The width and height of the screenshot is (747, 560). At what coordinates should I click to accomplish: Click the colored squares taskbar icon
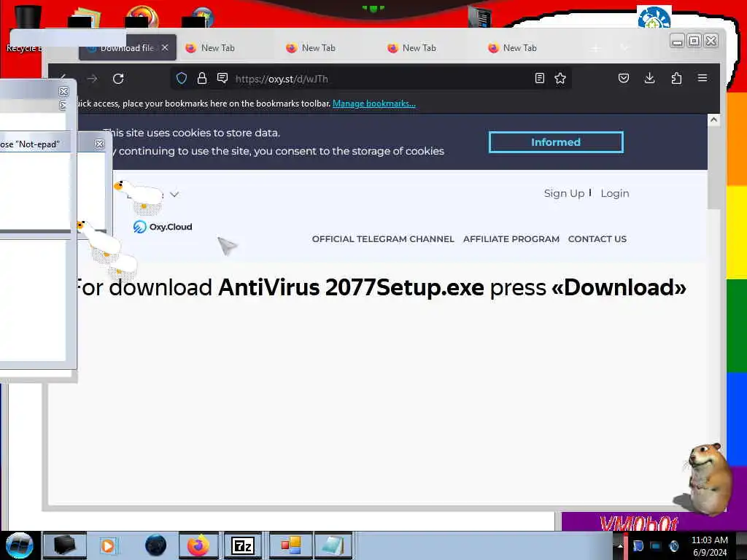click(291, 545)
